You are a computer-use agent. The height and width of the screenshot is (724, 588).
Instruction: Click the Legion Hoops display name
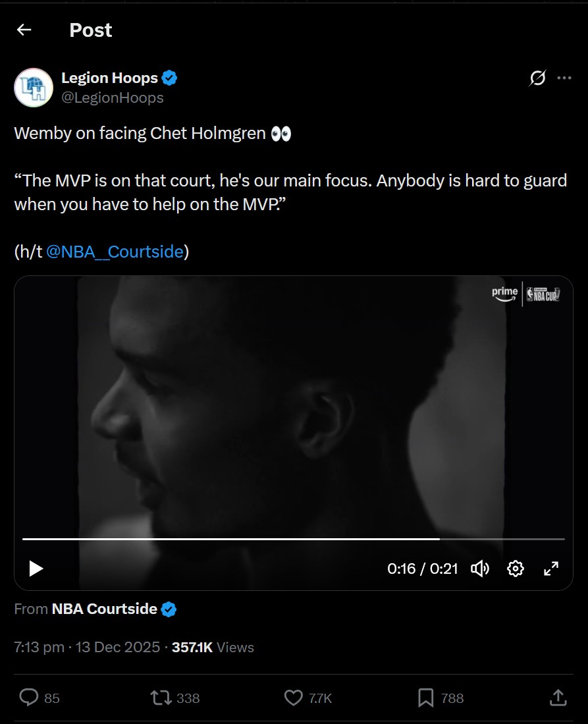click(110, 78)
